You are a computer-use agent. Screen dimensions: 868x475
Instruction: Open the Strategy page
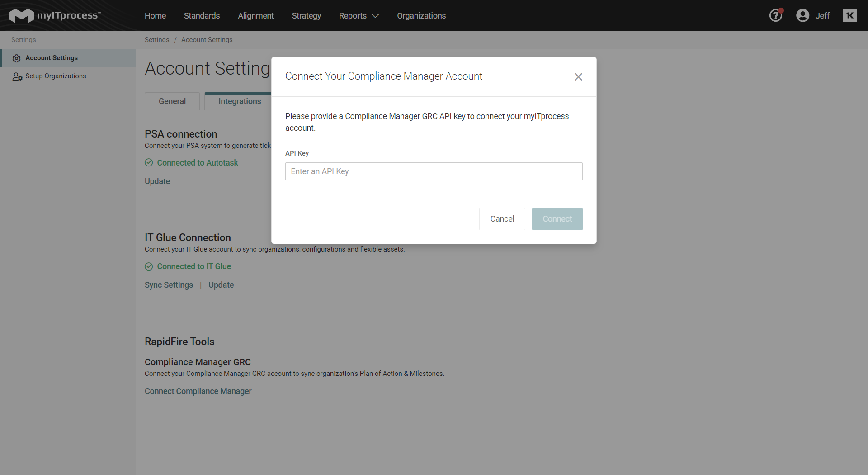[x=307, y=16]
